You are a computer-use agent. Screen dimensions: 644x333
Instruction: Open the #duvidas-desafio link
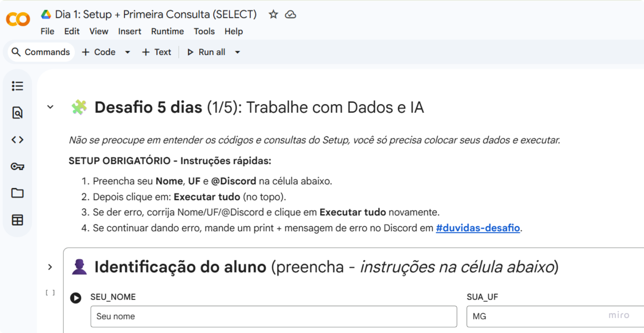tap(478, 228)
